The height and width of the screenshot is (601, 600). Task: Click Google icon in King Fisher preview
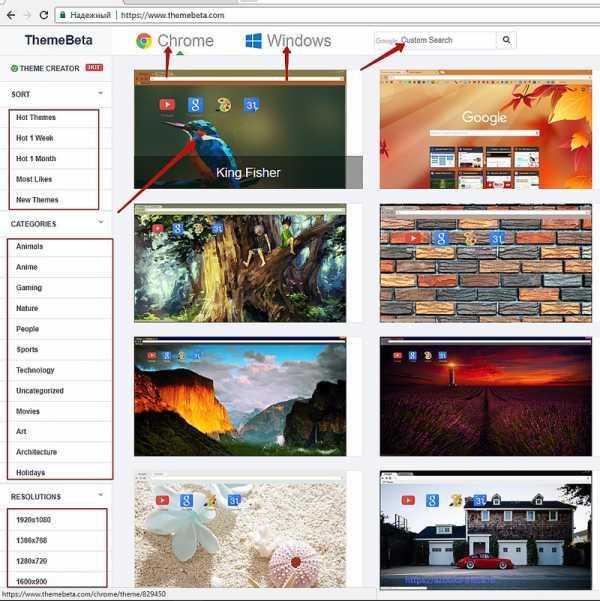[x=195, y=105]
